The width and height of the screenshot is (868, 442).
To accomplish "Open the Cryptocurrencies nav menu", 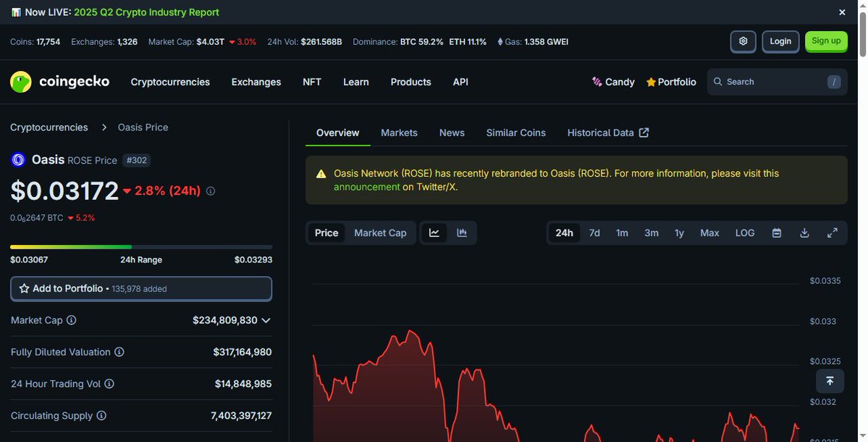I will coord(170,82).
